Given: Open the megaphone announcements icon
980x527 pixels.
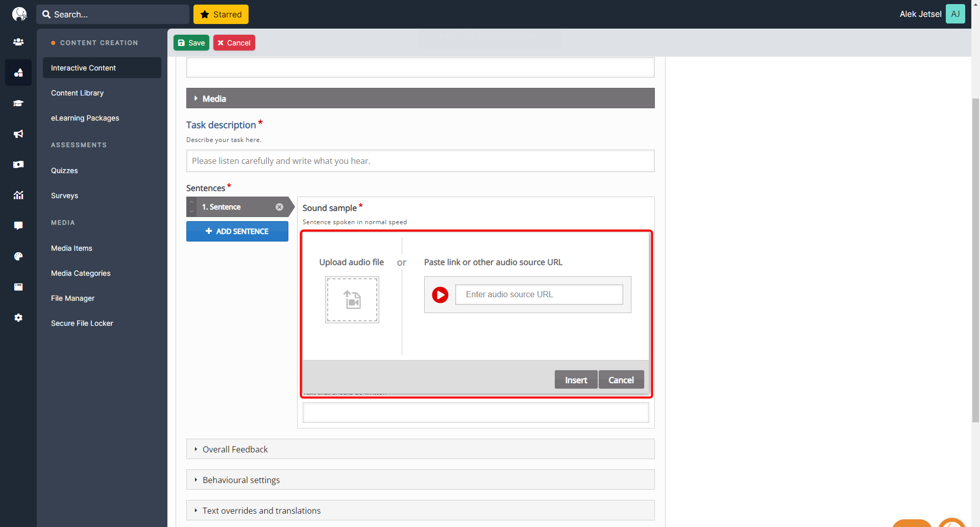Looking at the screenshot, I should [x=18, y=134].
